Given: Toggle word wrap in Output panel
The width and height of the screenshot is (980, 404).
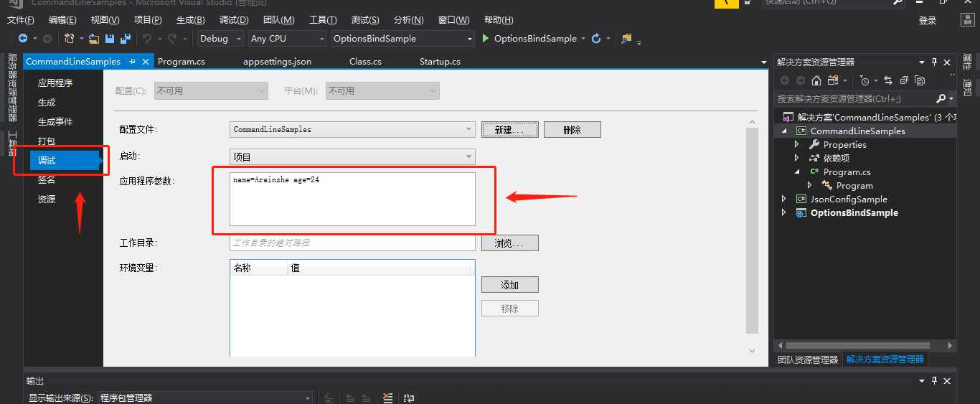Looking at the screenshot, I should 409,398.
